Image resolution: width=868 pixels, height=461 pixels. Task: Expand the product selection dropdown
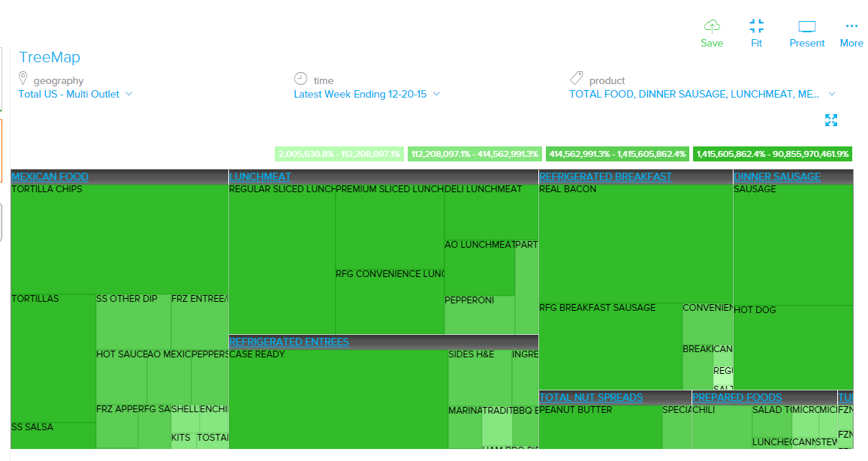[831, 94]
